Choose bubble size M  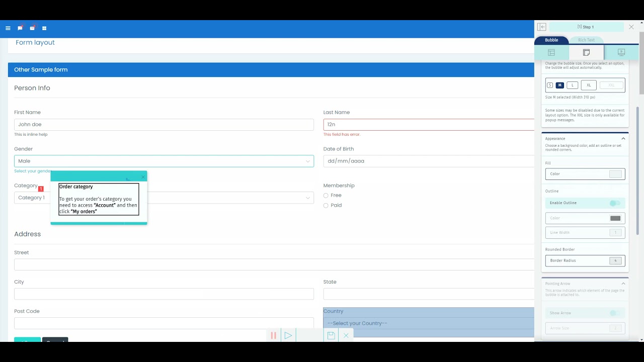point(559,85)
